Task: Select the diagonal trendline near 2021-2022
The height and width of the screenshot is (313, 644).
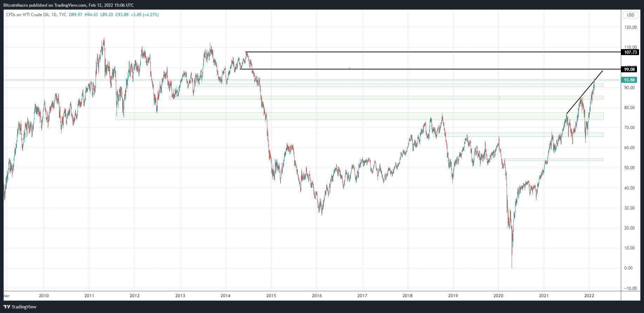Action: (585, 92)
